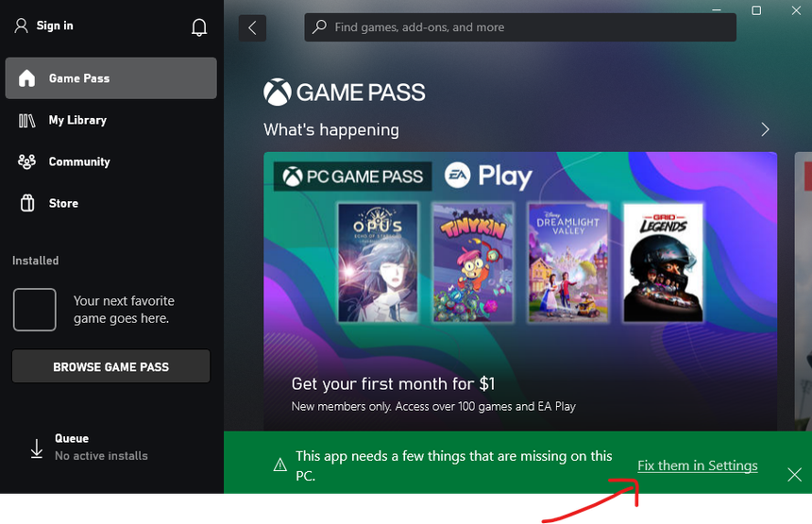
Task: Open the Community section
Action: tap(79, 161)
